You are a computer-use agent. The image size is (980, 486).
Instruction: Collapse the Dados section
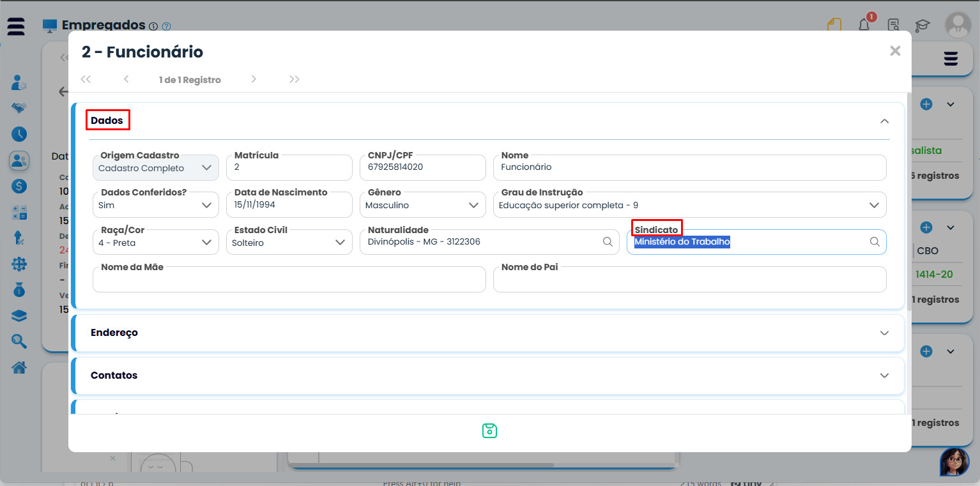[884, 121]
